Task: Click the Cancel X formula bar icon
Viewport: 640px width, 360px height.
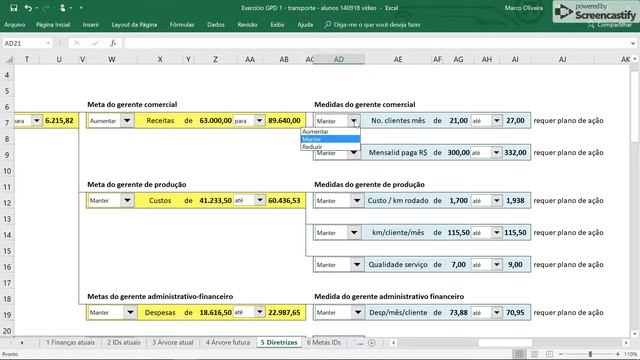Action: coord(77,43)
